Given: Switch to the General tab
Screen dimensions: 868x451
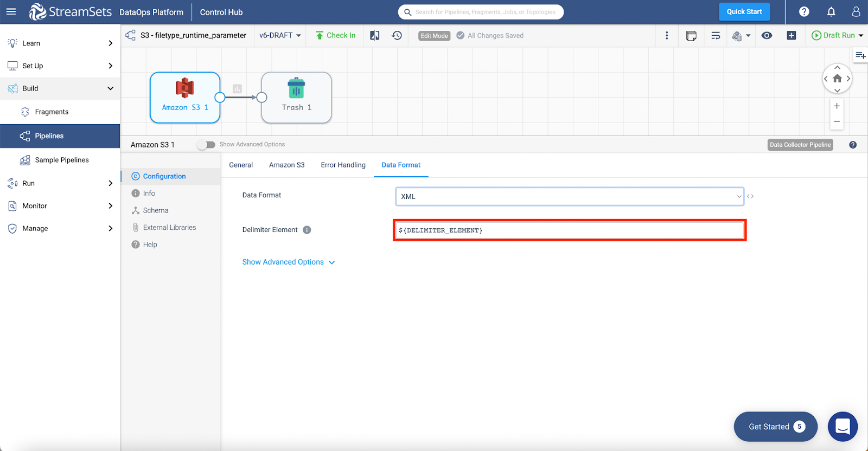Looking at the screenshot, I should pyautogui.click(x=241, y=165).
